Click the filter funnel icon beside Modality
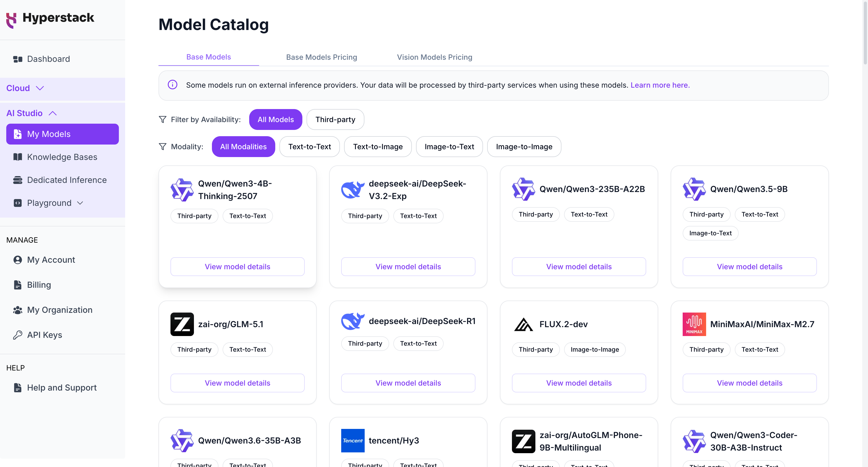 point(162,146)
